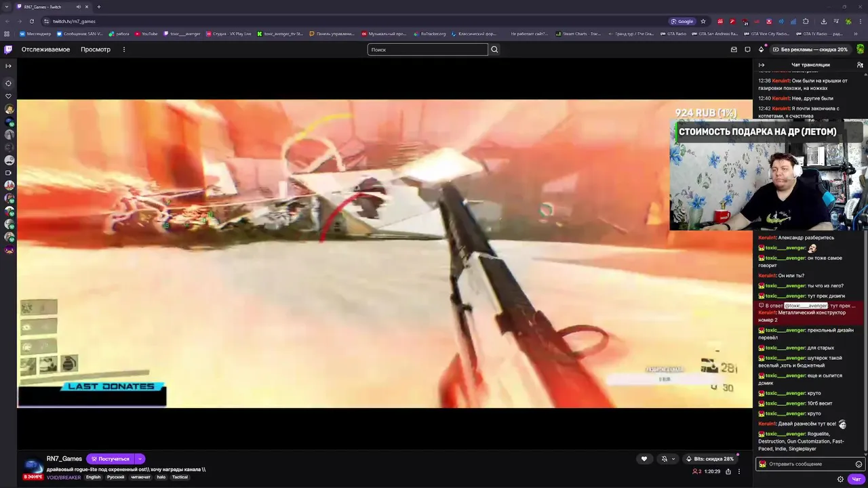Open the browser extensions puzzle icon
The height and width of the screenshot is (488, 868).
(806, 21)
